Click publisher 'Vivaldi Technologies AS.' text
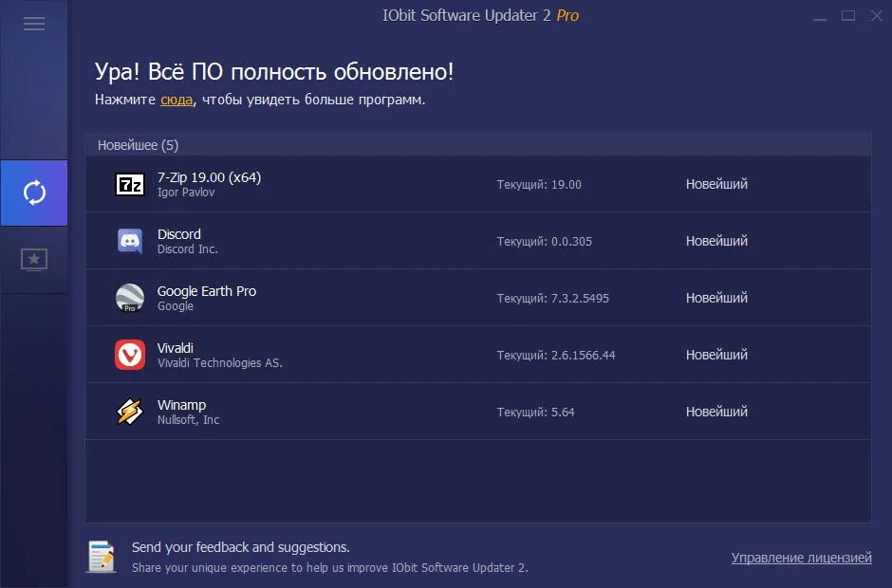Screen dimensions: 892x588 pos(219,363)
